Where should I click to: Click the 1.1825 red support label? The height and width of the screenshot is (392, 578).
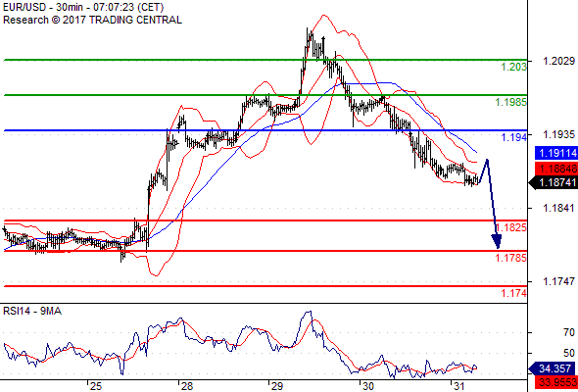(x=511, y=227)
